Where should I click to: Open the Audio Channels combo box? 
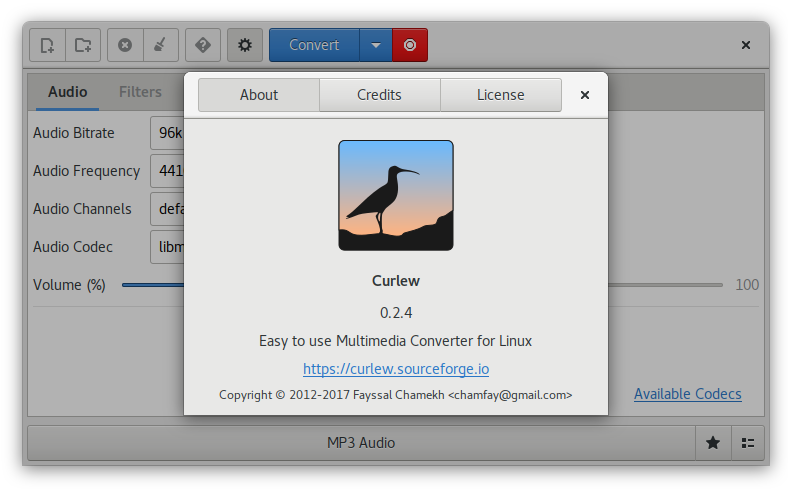pyautogui.click(x=167, y=209)
